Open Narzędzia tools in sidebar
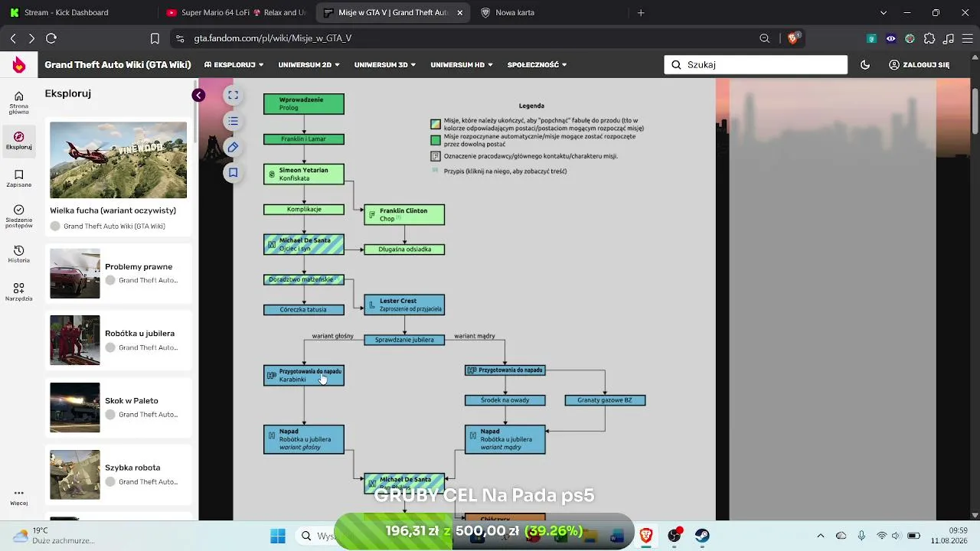Viewport: 980px width, 551px height. tap(19, 292)
